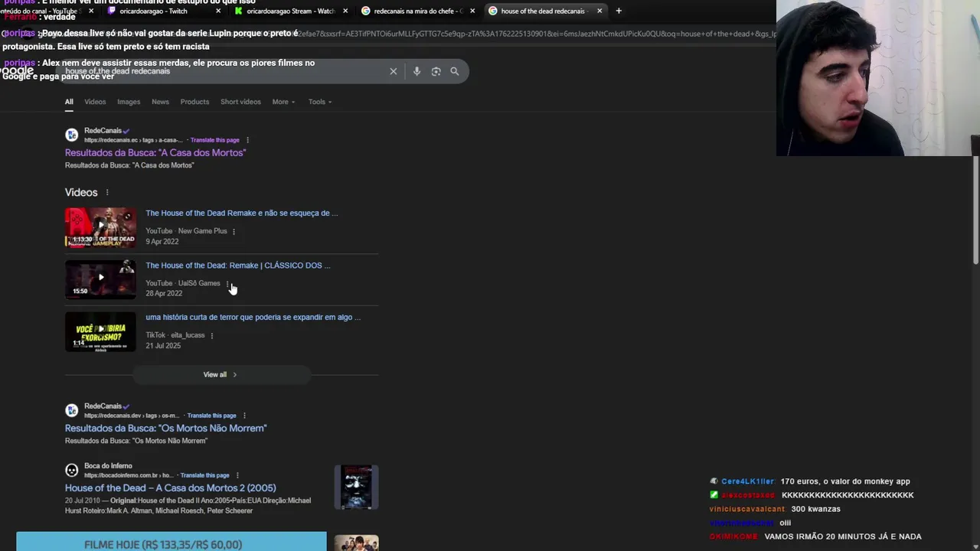Image resolution: width=980 pixels, height=551 pixels.
Task: Switch to News search tab
Action: pyautogui.click(x=160, y=102)
